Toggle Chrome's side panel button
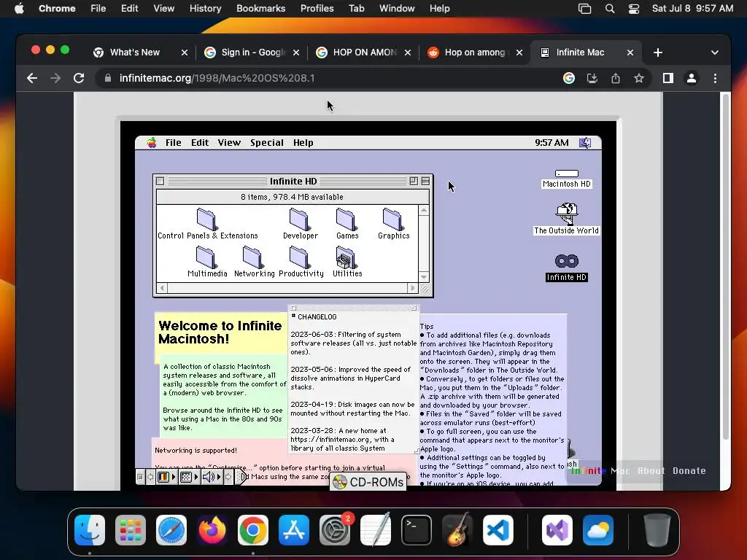 point(668,78)
